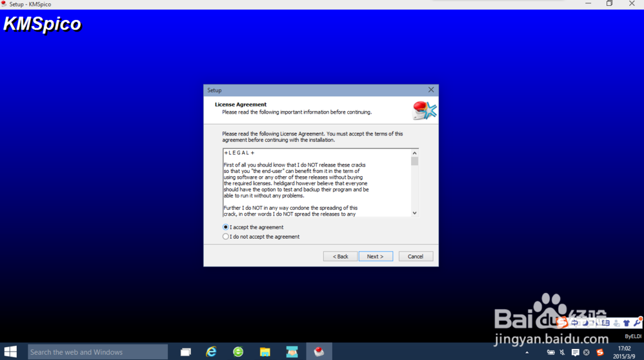Open Task View from the taskbar
Screen dimensions: 644x360
pyautogui.click(x=186, y=352)
